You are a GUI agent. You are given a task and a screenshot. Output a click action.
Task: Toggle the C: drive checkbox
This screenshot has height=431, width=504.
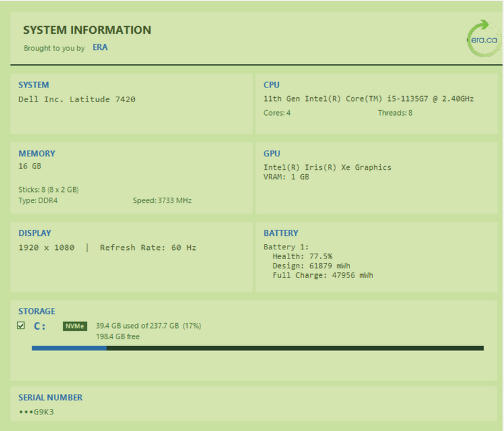point(21,326)
